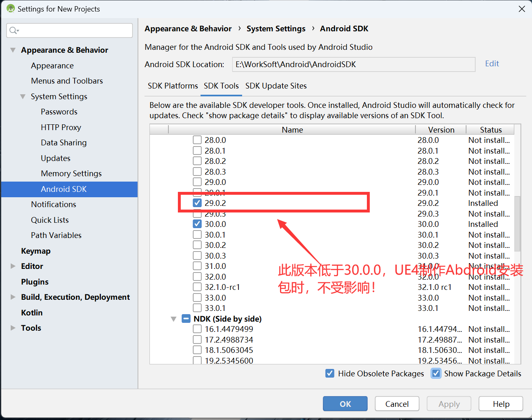532x420 pixels.
Task: Confirm settings with the OK button
Action: click(x=345, y=404)
